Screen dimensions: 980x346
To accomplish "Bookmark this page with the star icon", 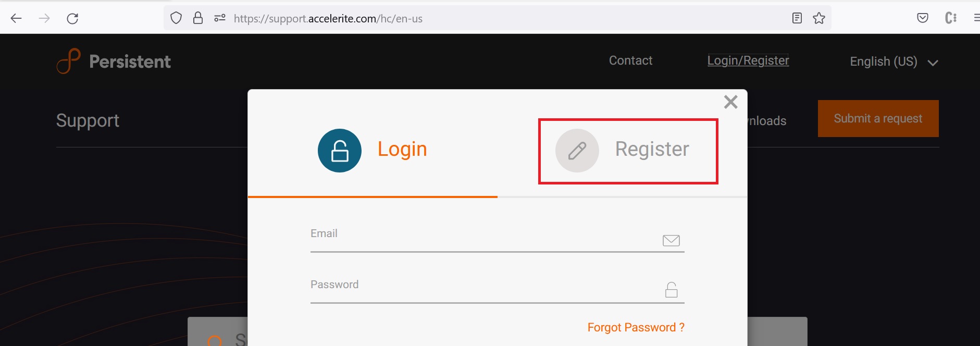I will 819,18.
